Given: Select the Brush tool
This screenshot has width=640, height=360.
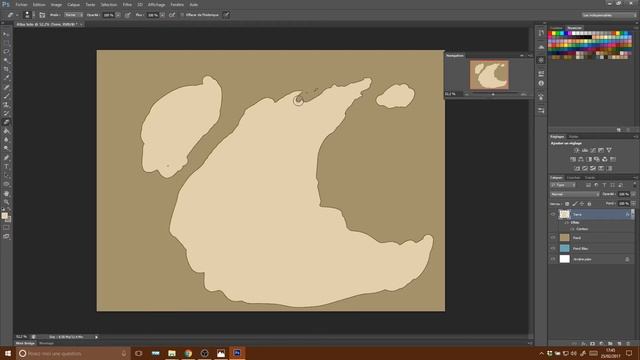Looking at the screenshot, I should pos(6,96).
